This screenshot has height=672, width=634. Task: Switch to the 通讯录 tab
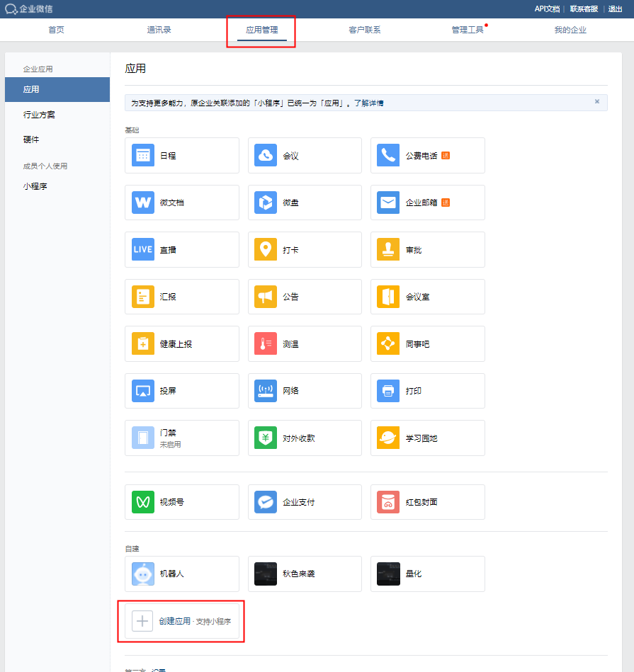[159, 30]
